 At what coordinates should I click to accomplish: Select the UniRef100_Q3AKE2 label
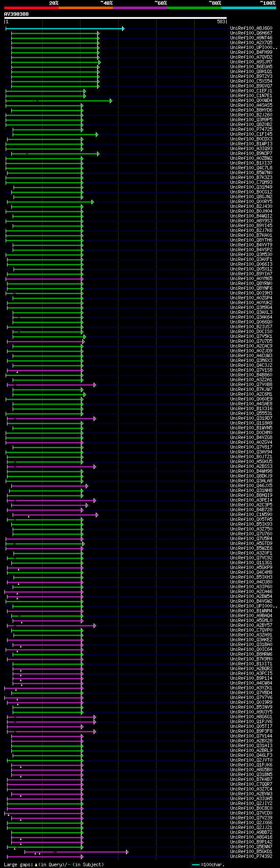tap(251, 640)
